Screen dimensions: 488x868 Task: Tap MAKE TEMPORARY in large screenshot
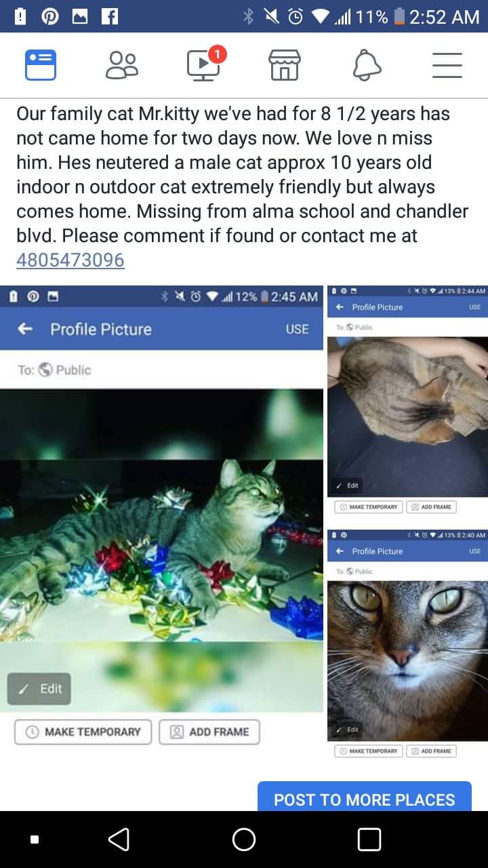pos(83,732)
